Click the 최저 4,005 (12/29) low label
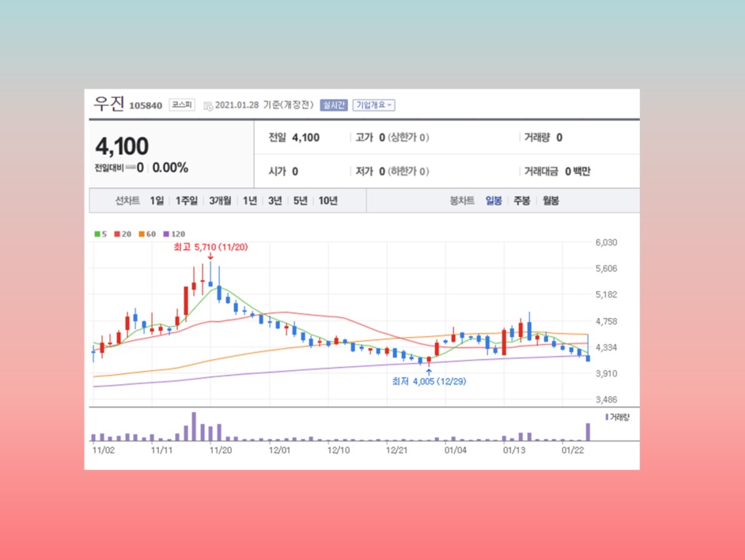745x560 pixels. tap(429, 381)
